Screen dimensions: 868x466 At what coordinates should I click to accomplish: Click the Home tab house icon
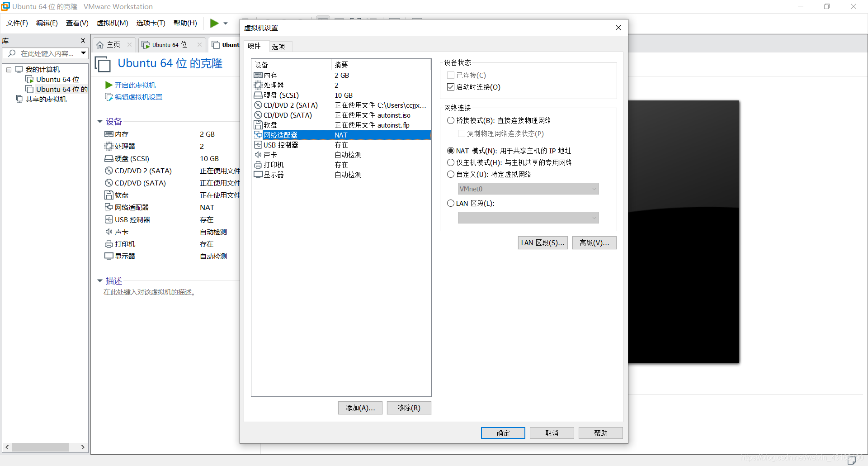(x=100, y=45)
